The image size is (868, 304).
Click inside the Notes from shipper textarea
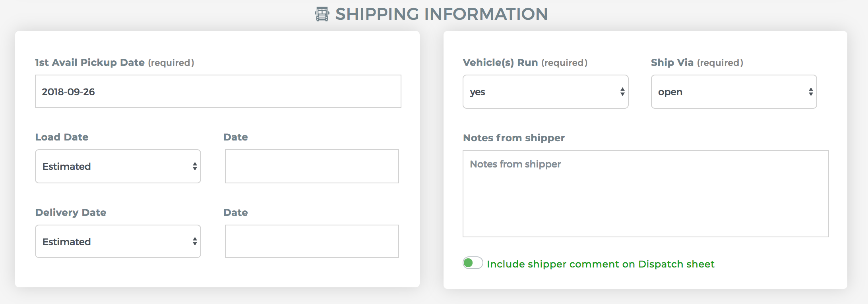click(646, 194)
